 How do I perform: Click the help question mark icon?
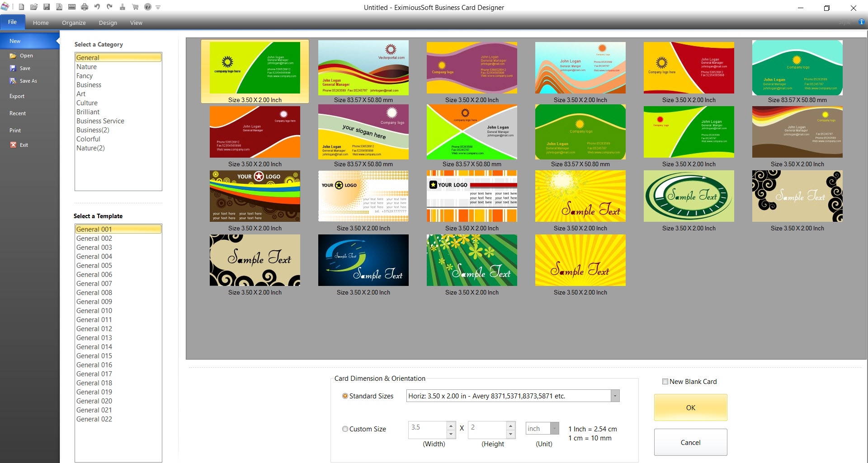[x=148, y=7]
